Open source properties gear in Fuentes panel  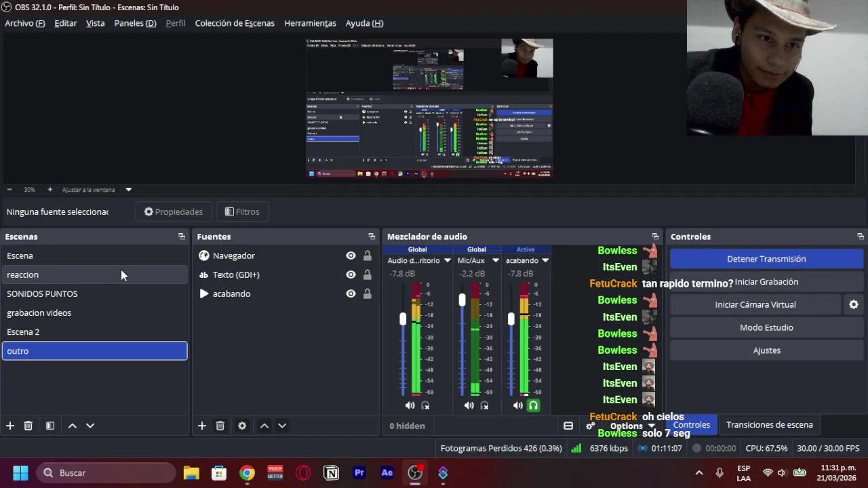[242, 426]
